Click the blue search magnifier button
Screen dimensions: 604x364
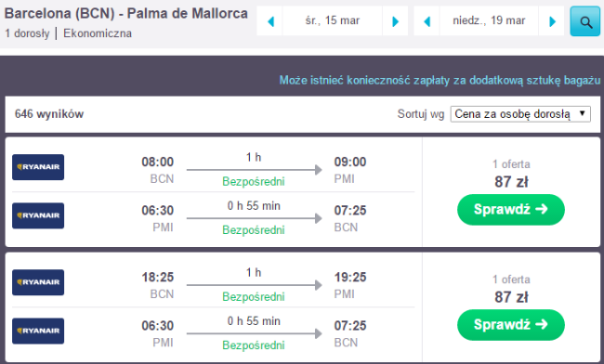point(584,21)
